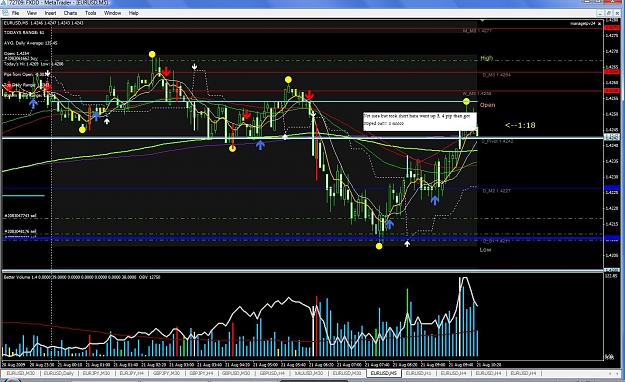Switch to the GBPJPY,M30 chart tab
The height and width of the screenshot is (382, 625).
click(166, 374)
